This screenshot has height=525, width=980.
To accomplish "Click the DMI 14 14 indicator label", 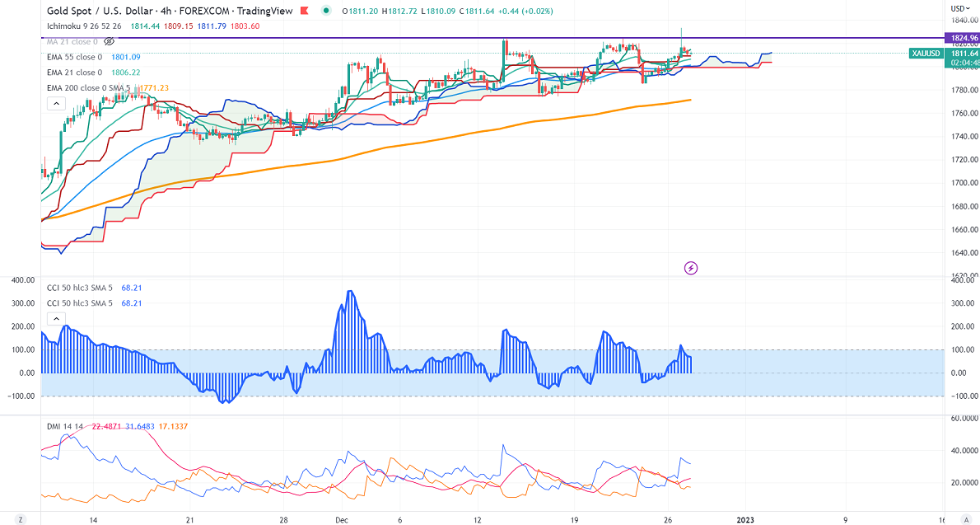I will [x=64, y=424].
